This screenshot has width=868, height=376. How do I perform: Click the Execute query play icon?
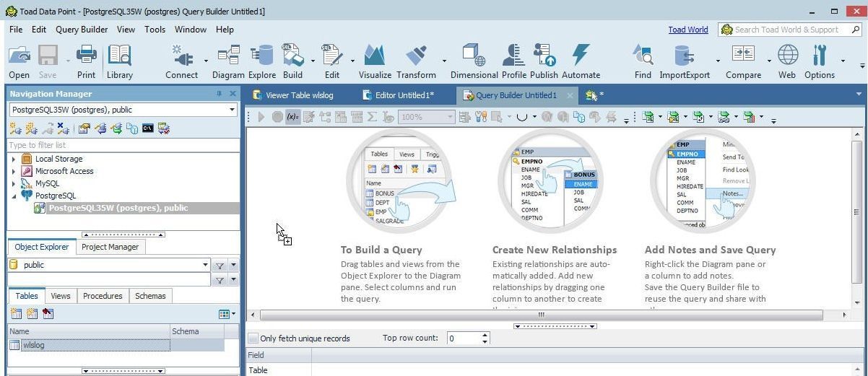pyautogui.click(x=261, y=117)
